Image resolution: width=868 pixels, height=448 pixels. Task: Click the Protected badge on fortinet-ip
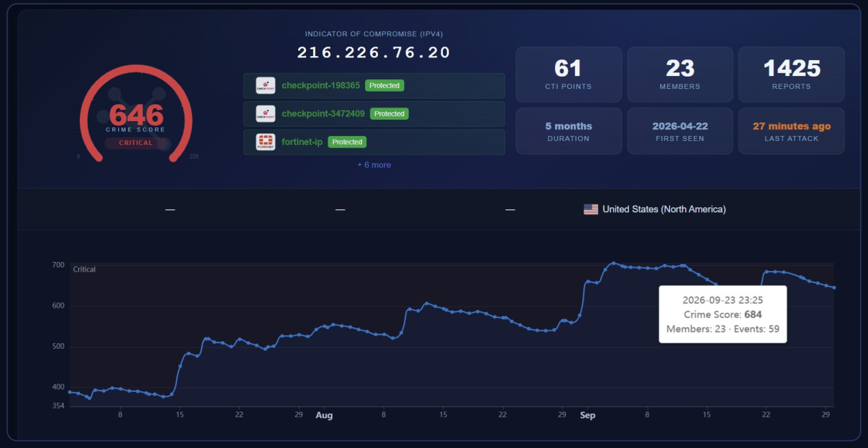347,142
